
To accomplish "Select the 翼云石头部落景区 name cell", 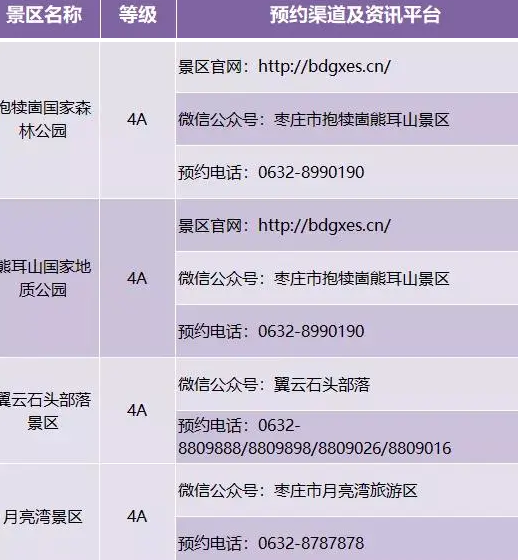I will click(49, 411).
